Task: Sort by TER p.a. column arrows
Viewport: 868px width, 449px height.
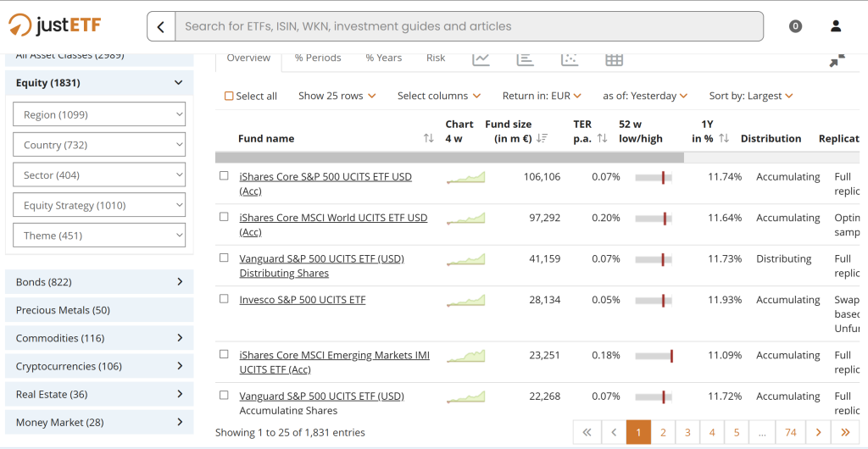Action: click(x=603, y=138)
